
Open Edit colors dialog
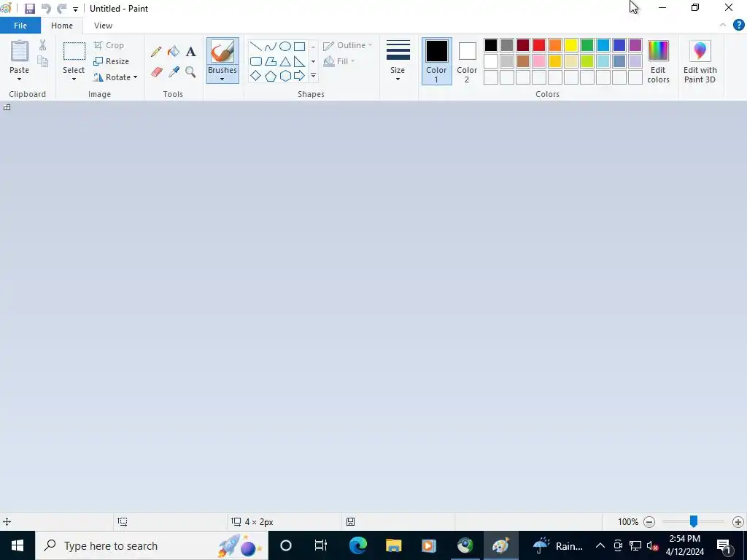point(658,61)
